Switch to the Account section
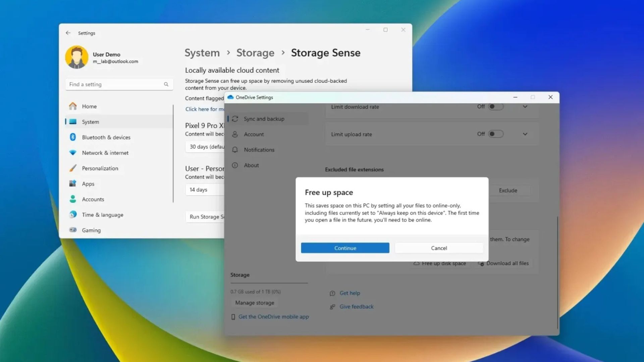 [x=254, y=134]
